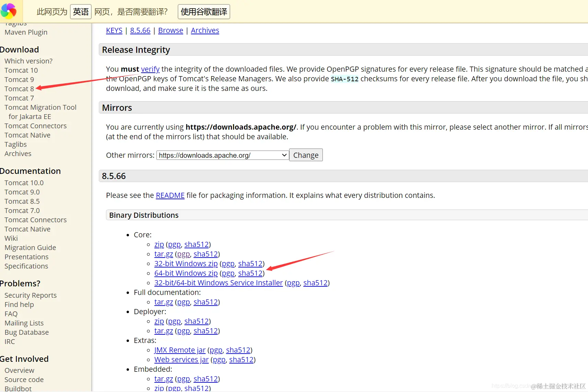Open Bug Database in sidebar
Screen dimensions: 588x392
27,332
